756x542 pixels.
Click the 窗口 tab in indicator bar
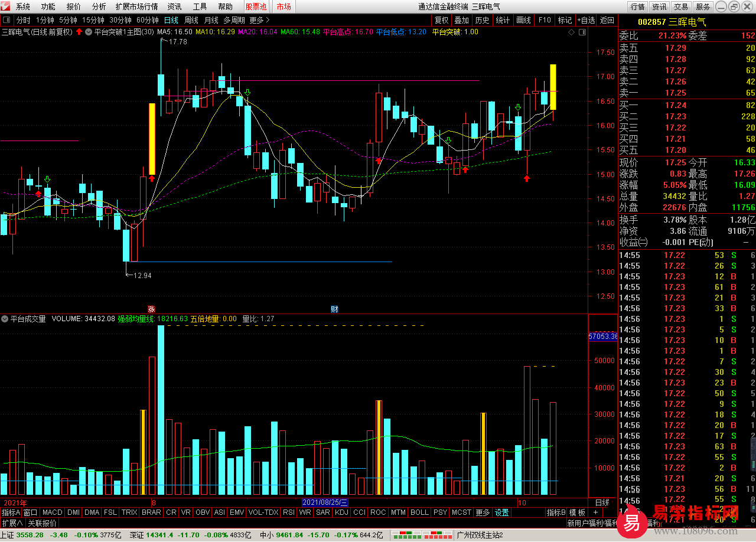[x=30, y=512]
